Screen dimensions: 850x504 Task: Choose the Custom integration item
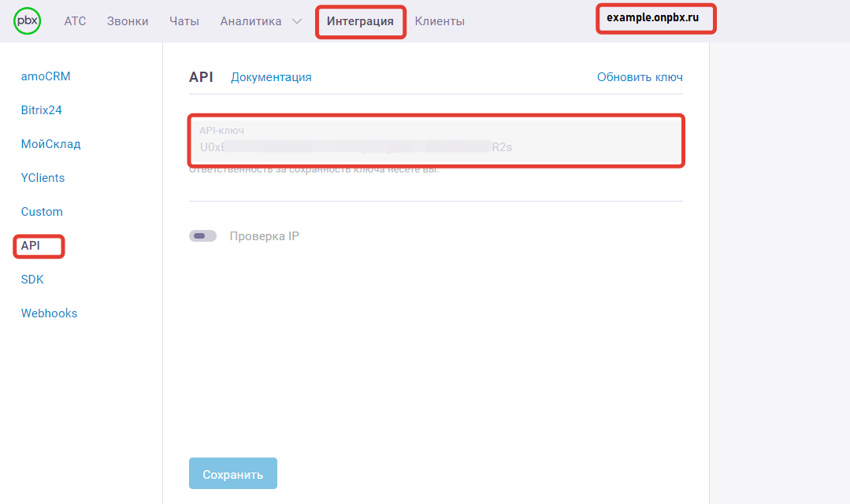click(42, 212)
